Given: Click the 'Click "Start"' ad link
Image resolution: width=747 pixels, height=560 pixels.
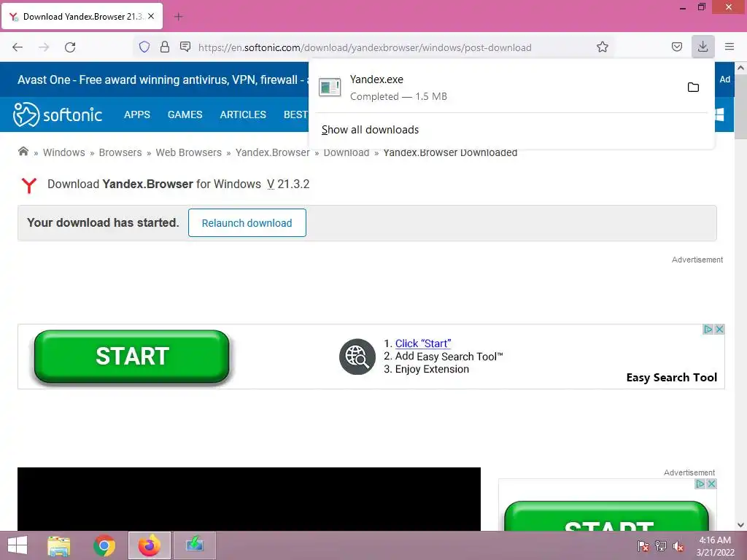Looking at the screenshot, I should 423,343.
